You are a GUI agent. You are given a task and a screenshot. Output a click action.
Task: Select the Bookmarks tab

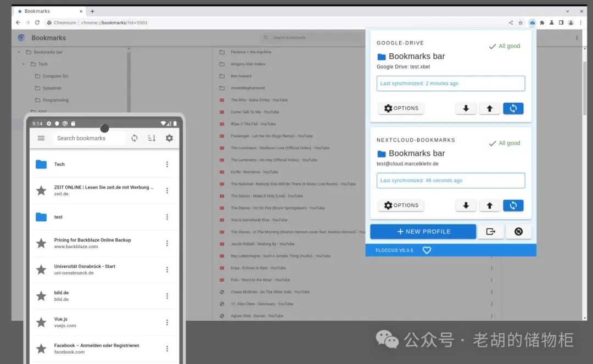click(x=50, y=12)
